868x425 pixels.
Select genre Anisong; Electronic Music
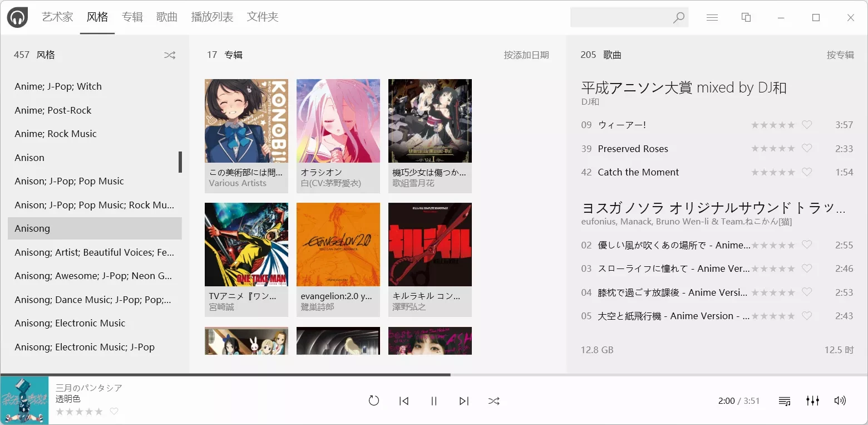tap(95, 323)
